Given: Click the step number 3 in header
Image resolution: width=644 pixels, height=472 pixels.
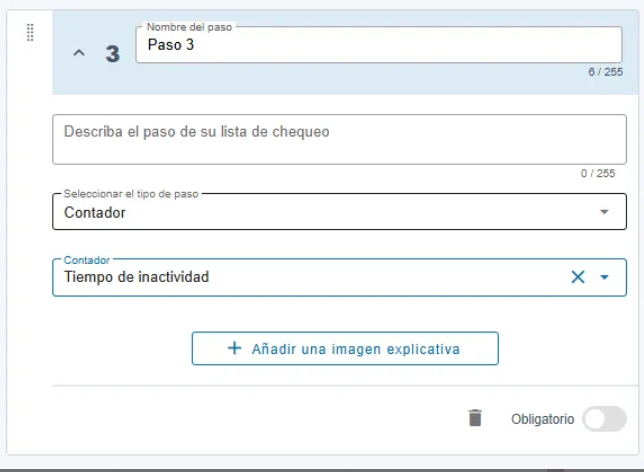Looking at the screenshot, I should pos(113,54).
